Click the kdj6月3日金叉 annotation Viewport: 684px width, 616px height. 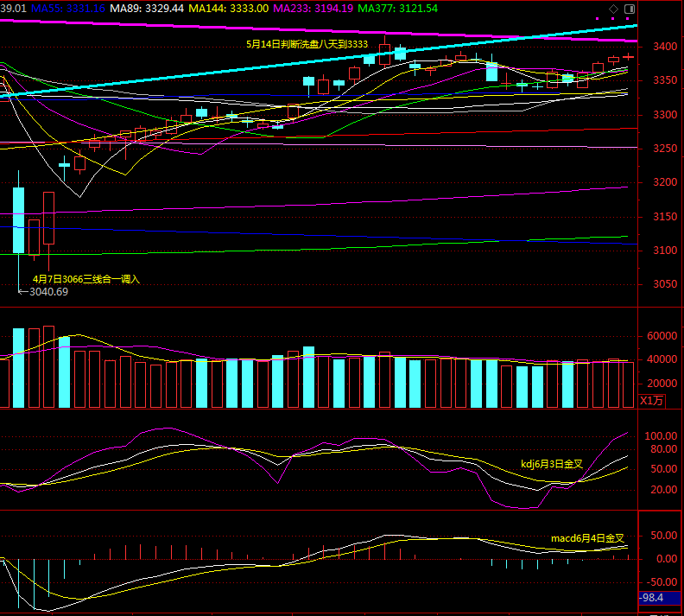point(552,464)
